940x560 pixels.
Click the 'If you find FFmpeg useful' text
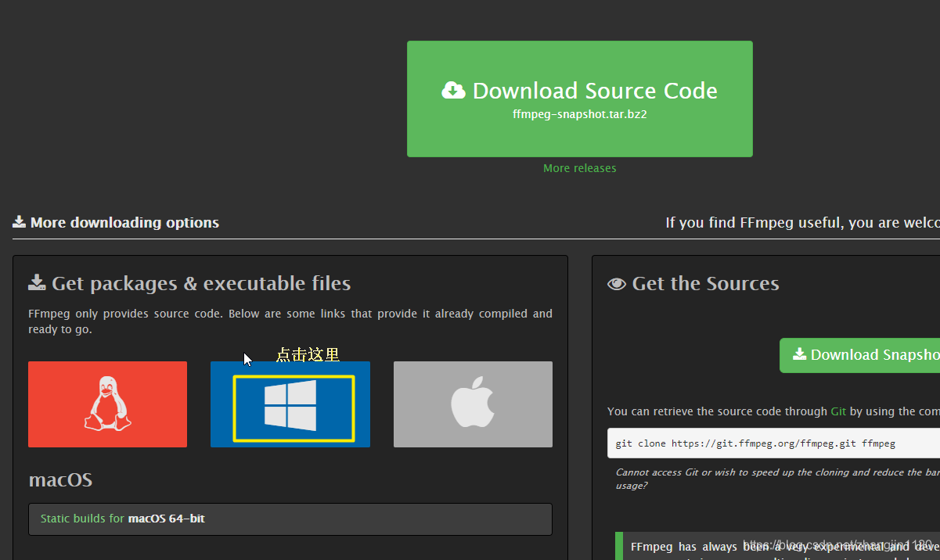(802, 223)
